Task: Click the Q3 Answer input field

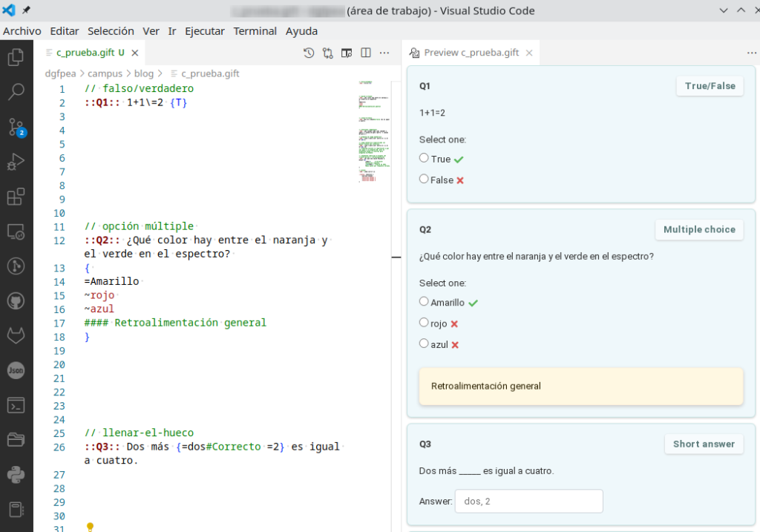Action: pyautogui.click(x=528, y=501)
